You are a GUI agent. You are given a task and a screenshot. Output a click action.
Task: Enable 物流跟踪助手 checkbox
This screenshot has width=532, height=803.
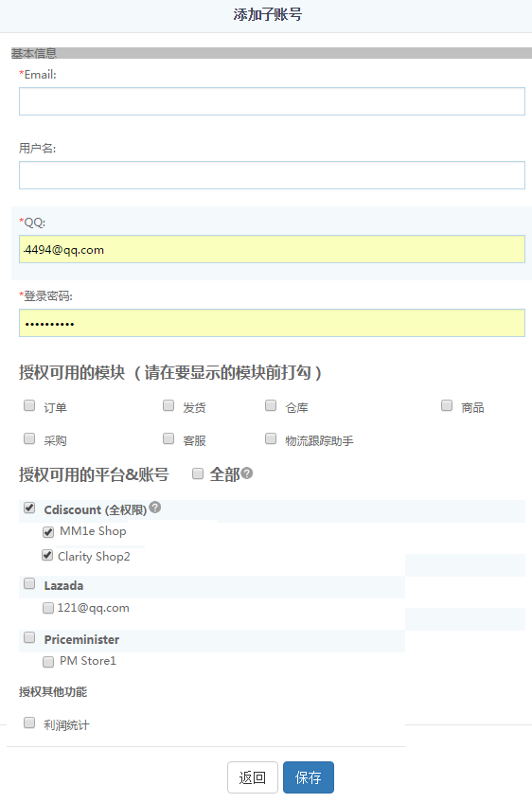coord(271,438)
